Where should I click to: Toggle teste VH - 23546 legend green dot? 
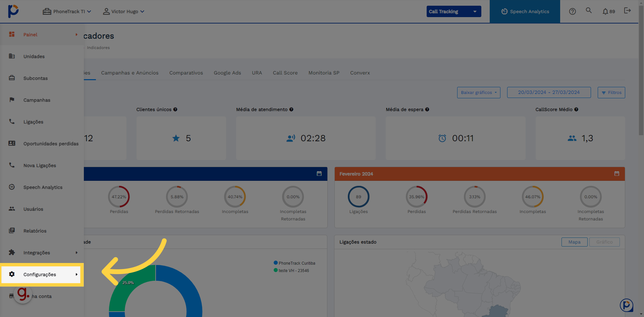(276, 270)
